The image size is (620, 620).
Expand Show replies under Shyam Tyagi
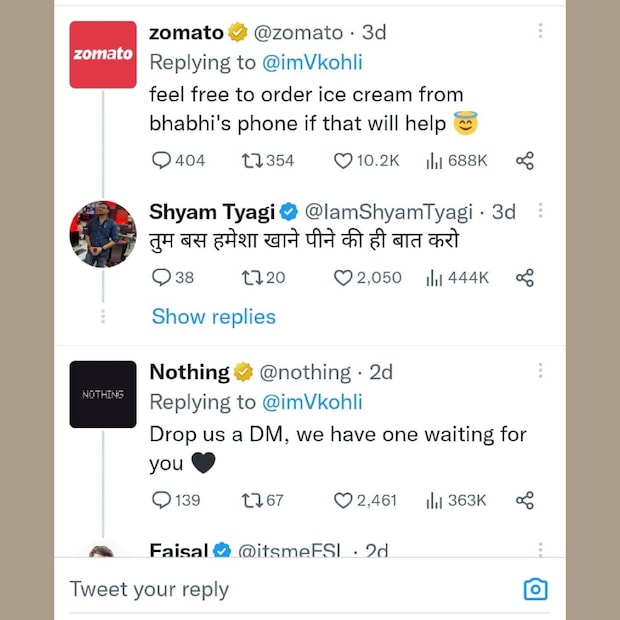pos(213,316)
